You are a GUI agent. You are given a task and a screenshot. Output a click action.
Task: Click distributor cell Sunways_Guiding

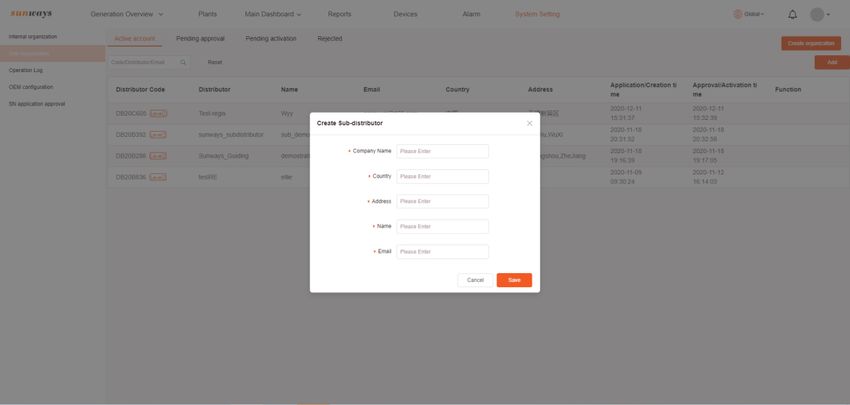223,156
